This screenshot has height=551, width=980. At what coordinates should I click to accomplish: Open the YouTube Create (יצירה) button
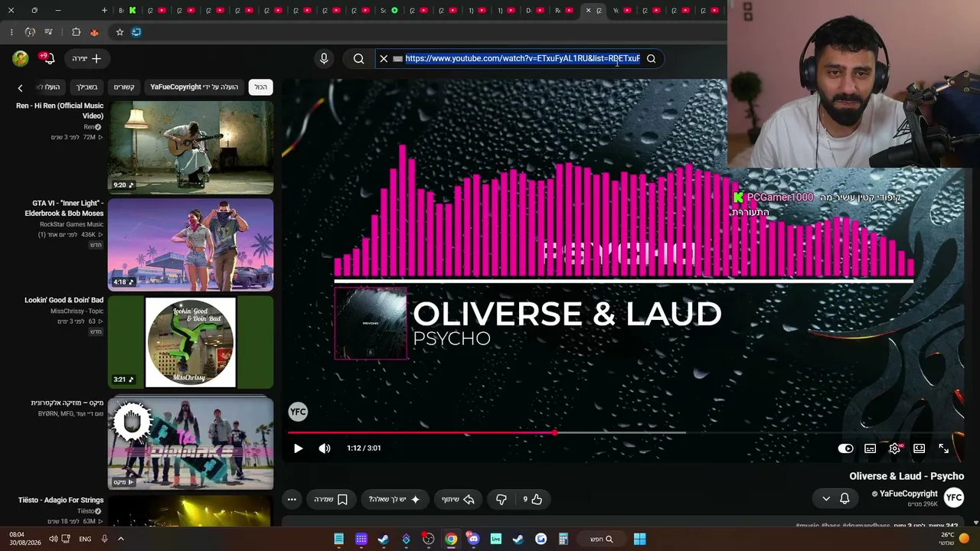coord(87,59)
